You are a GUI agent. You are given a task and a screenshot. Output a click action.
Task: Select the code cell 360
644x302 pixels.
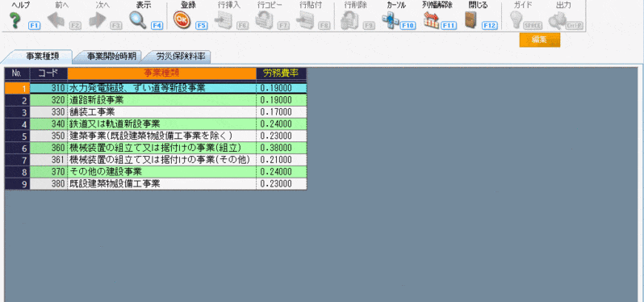click(x=48, y=148)
